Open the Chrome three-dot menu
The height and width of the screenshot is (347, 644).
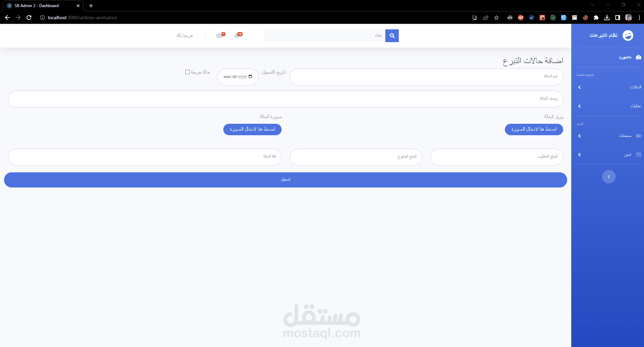coord(639,18)
